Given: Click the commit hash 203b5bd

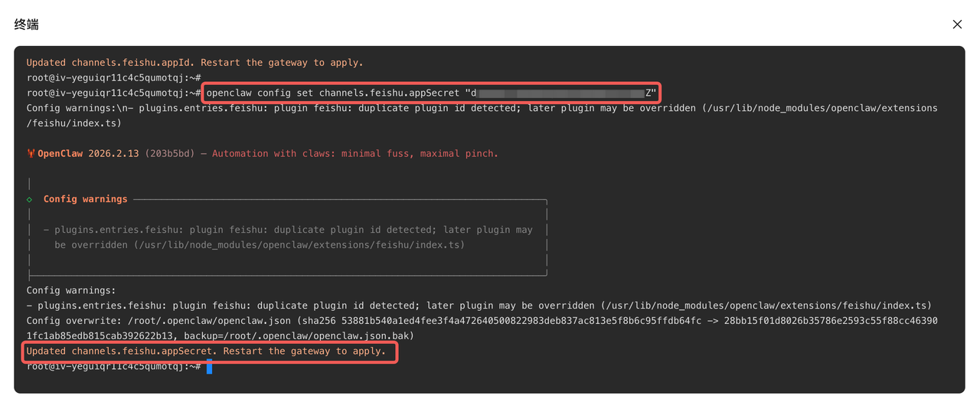Looking at the screenshot, I should 173,154.
